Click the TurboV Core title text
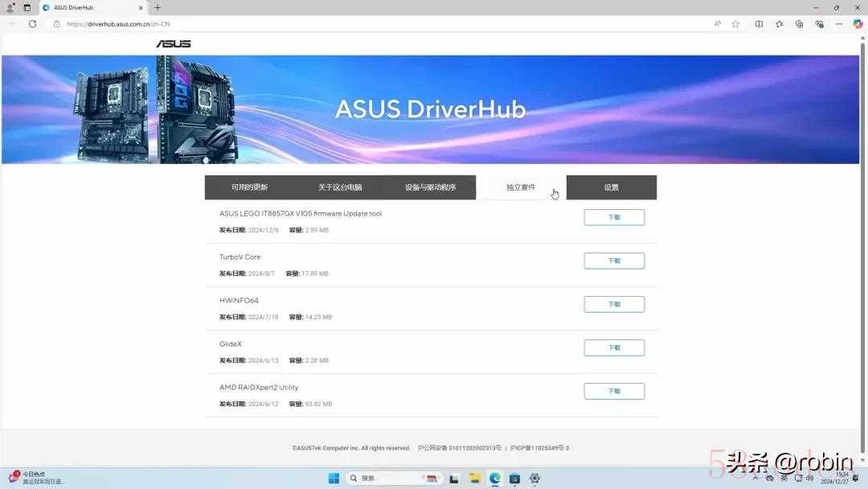This screenshot has height=489, width=868. coord(240,257)
